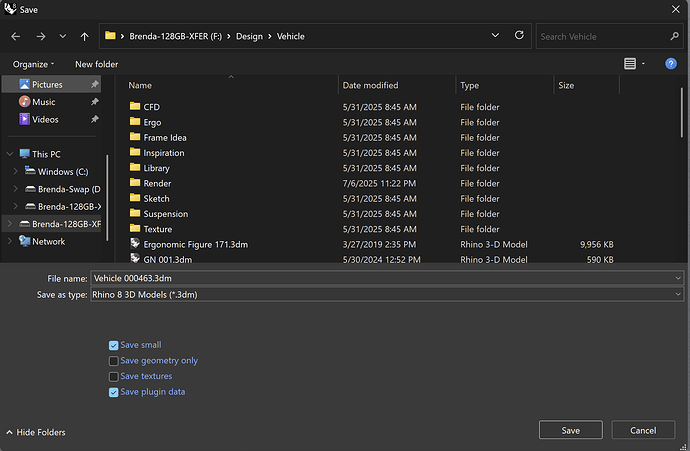Enable Save geometry only checkbox
The image size is (690, 451).
[x=114, y=361]
